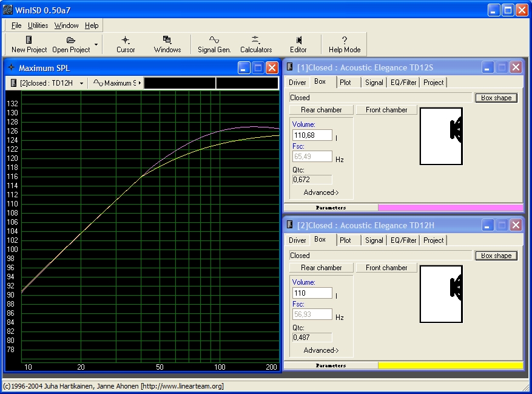
Task: Launch the Signal Gen. tool
Action: tap(214, 44)
